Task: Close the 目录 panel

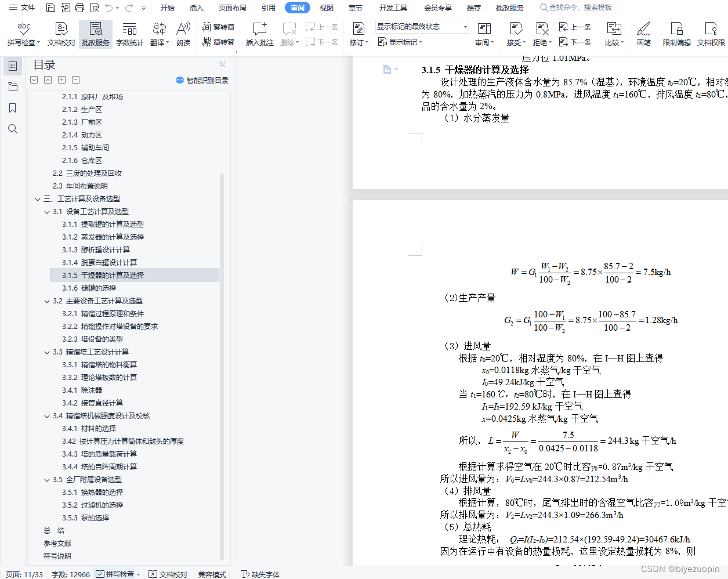Action: point(222,64)
